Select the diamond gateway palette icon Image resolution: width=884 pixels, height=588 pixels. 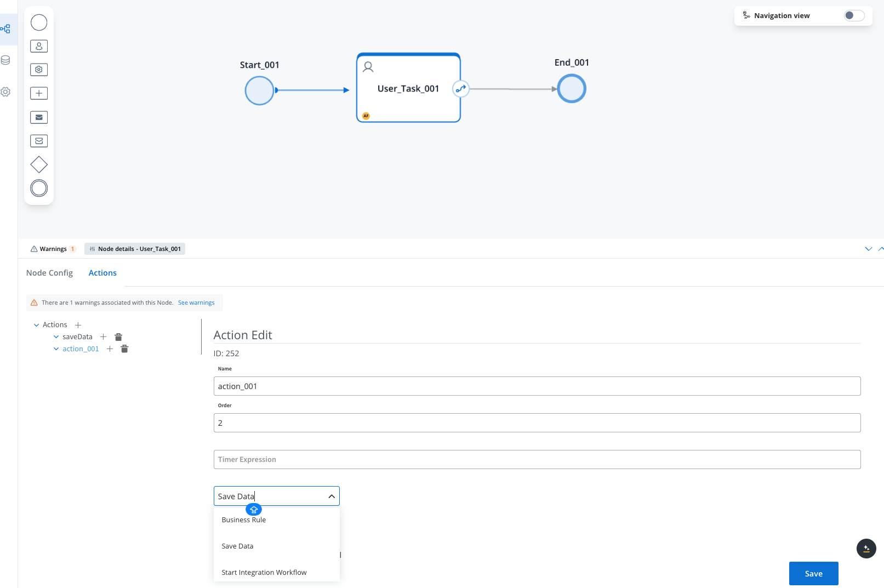(39, 164)
